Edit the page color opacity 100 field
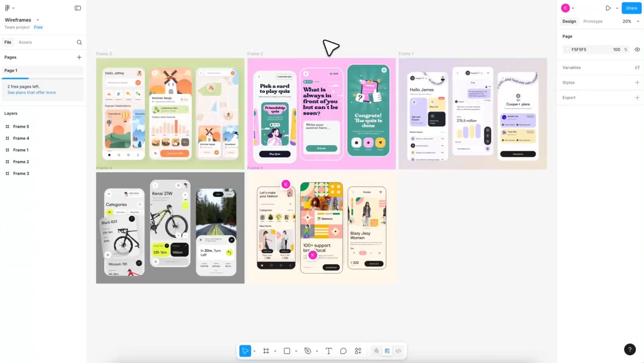The image size is (644, 363). 617,49
